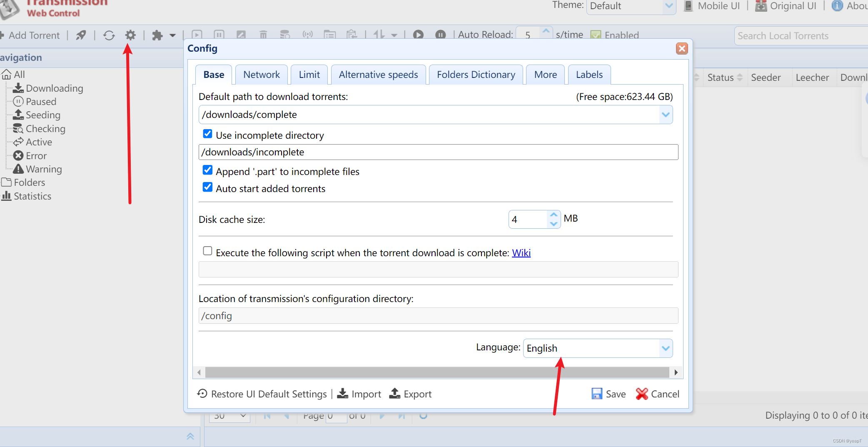Open the Theme dropdown
This screenshot has width=868, height=447.
(668, 6)
